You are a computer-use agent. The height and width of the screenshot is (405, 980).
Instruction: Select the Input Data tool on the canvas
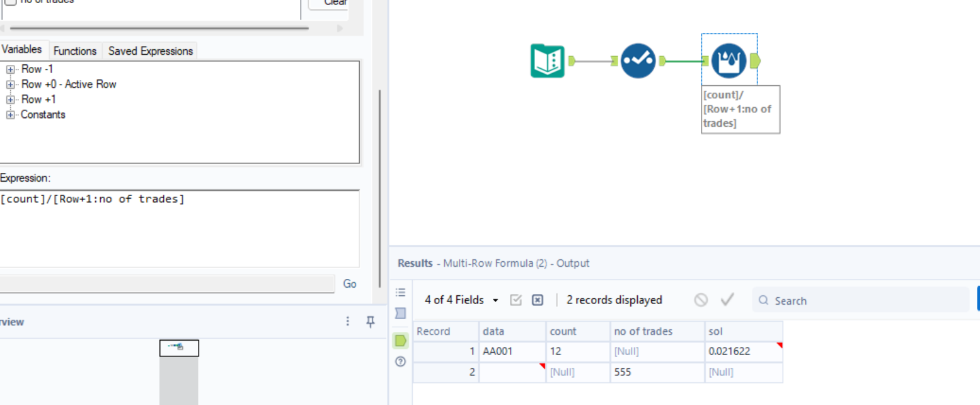click(x=546, y=61)
